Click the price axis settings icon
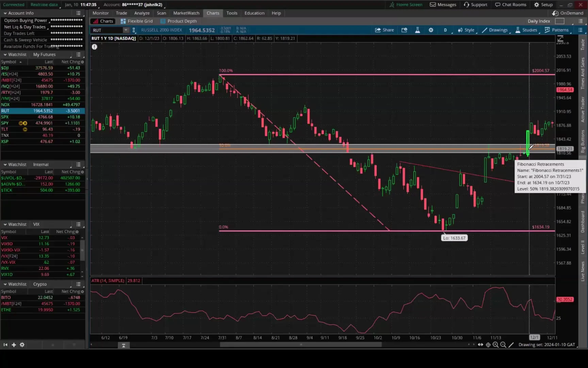The width and height of the screenshot is (588, 368). click(560, 39)
